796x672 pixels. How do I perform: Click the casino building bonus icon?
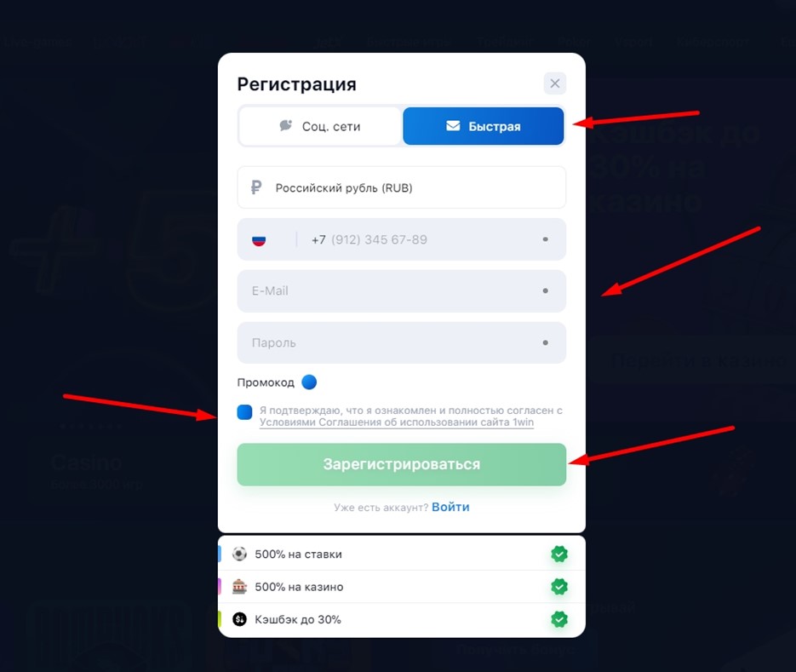coord(239,587)
